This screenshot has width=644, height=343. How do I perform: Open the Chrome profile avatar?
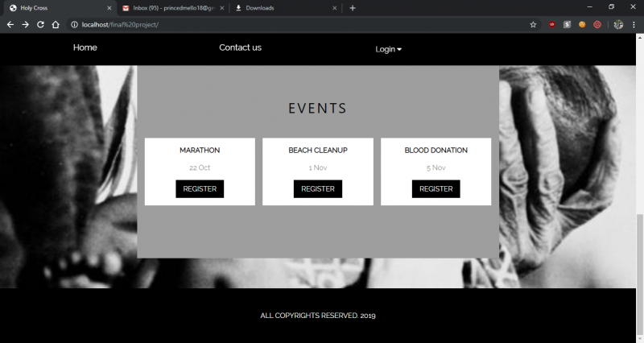(x=618, y=25)
